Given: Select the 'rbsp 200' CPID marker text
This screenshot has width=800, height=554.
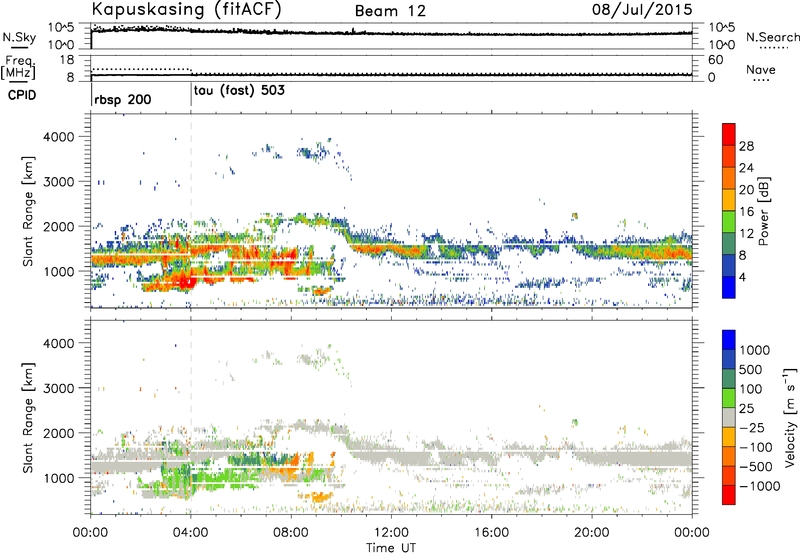Looking at the screenshot, I should click(122, 99).
